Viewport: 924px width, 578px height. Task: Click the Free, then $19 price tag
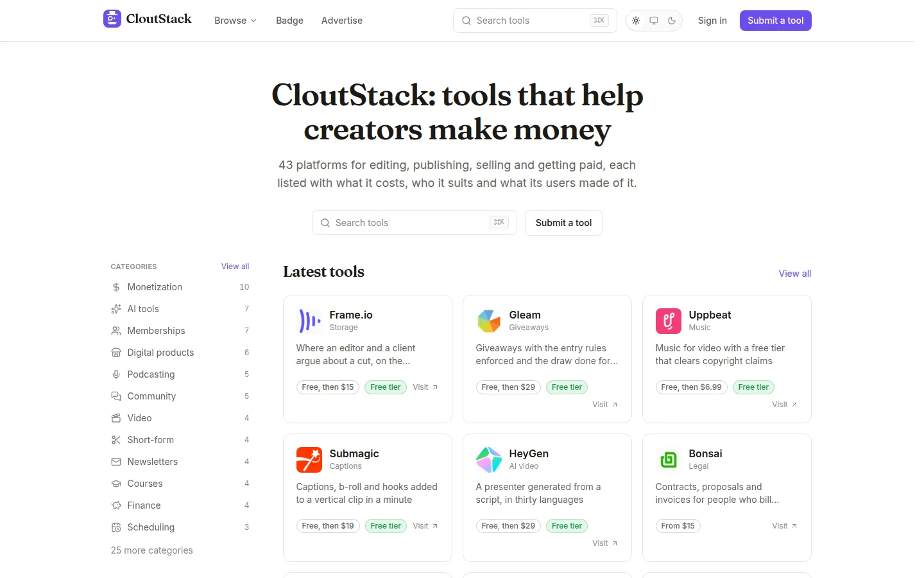(x=328, y=526)
